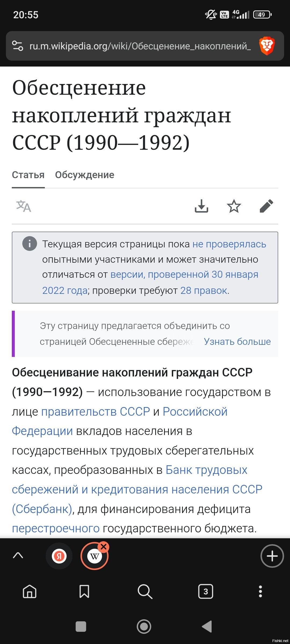Viewport: 290px width, 644px height.
Task: Expand the tab strip with up chevron
Action: [18, 555]
